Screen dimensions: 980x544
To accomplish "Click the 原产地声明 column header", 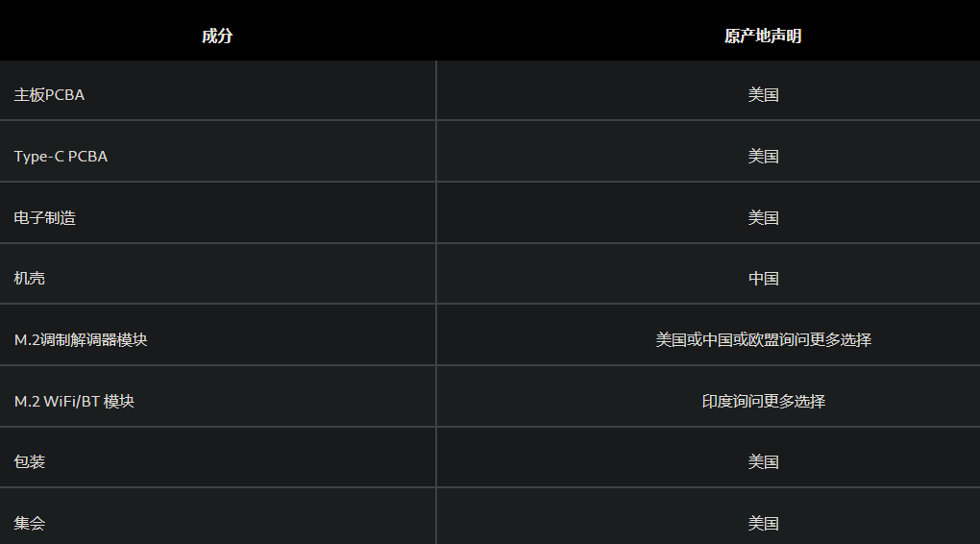I will [763, 37].
